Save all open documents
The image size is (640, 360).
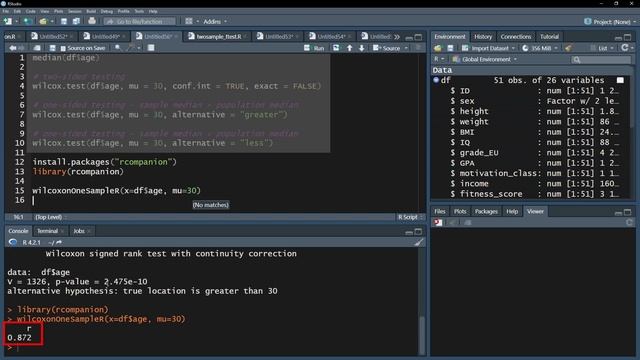pos(76,21)
